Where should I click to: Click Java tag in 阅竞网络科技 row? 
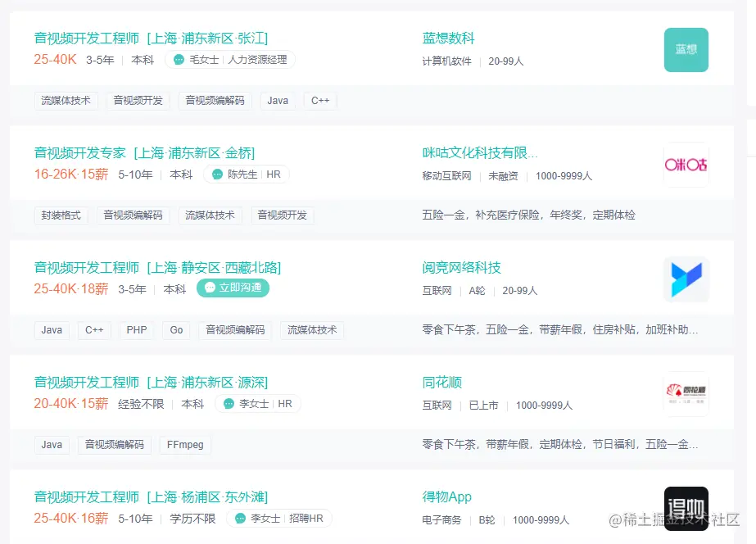(x=52, y=330)
